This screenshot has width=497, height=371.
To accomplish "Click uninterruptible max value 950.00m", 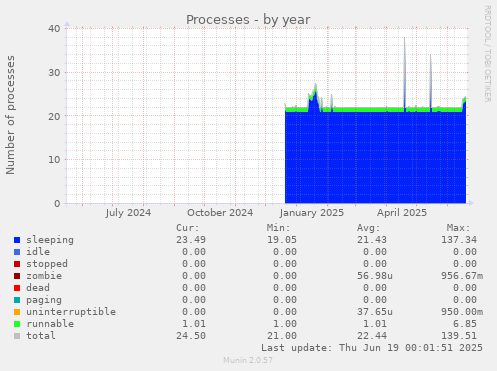I will (462, 312).
